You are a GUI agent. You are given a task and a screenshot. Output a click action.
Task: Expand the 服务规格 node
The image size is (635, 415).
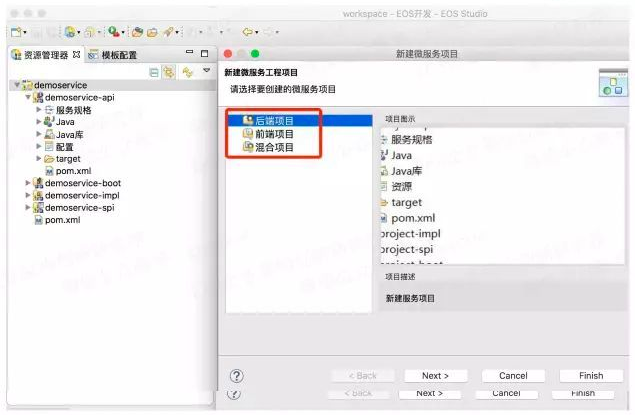pos(39,110)
